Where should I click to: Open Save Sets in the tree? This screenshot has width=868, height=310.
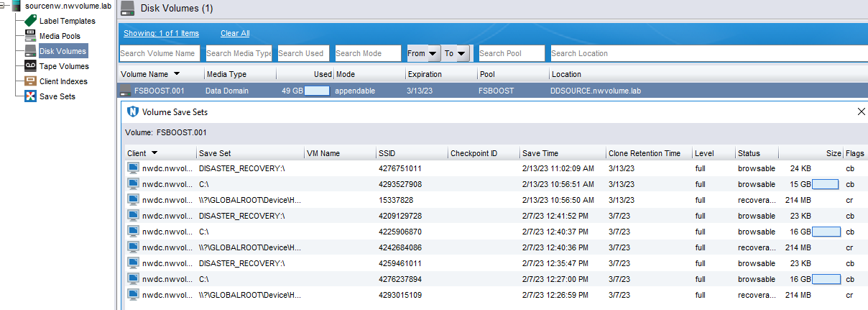pyautogui.click(x=57, y=96)
